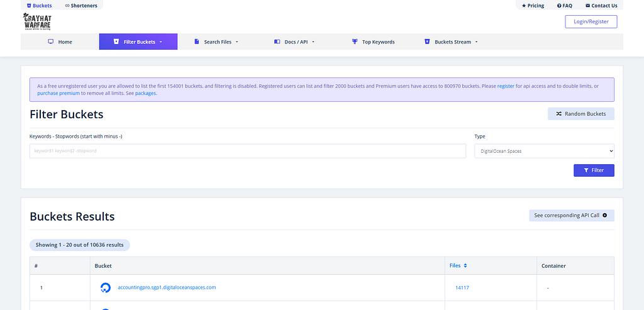Open the Search Files menu item
The height and width of the screenshot is (310, 644).
click(x=216, y=42)
